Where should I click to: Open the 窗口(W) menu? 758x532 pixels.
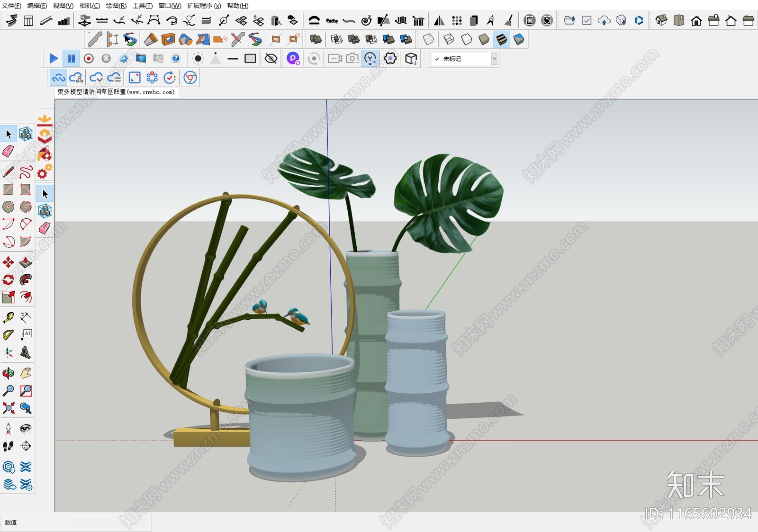pos(170,6)
